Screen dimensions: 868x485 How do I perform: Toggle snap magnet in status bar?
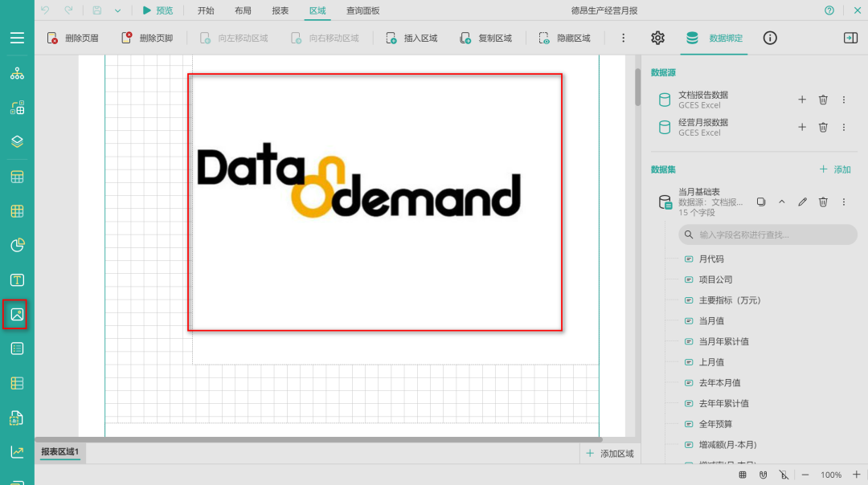(763, 475)
